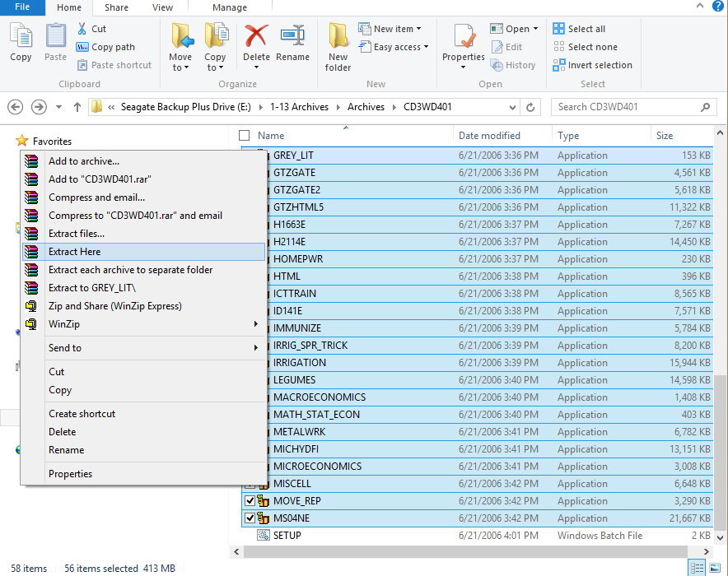Click the Search CD3WD401 field
Image resolution: width=728 pixels, height=576 pixels.
coord(624,107)
